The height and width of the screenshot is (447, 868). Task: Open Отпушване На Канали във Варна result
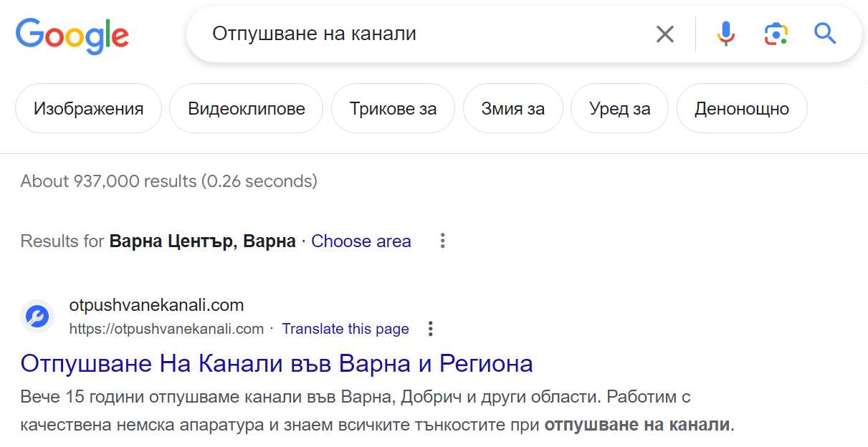pos(277,363)
